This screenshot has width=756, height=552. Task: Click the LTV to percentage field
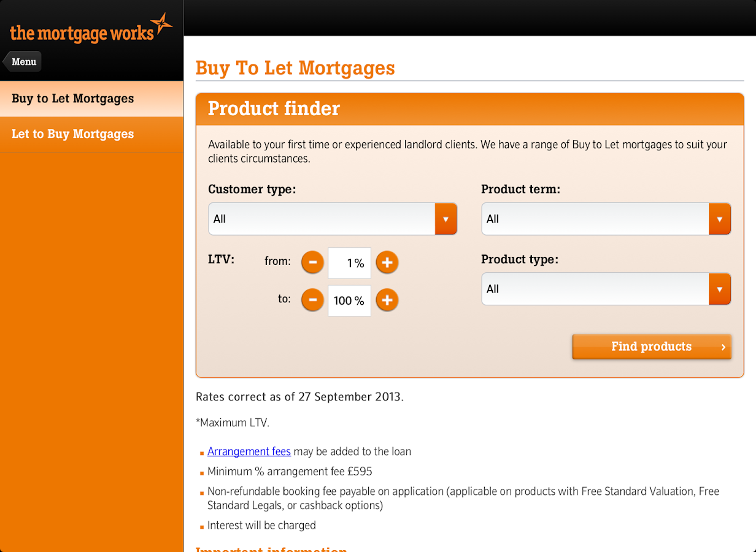click(349, 301)
